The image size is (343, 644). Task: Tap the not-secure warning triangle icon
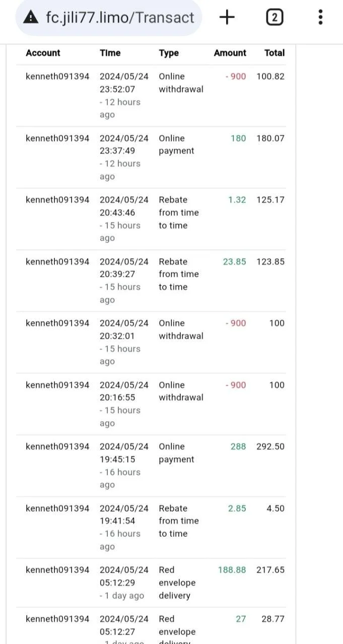point(31,18)
